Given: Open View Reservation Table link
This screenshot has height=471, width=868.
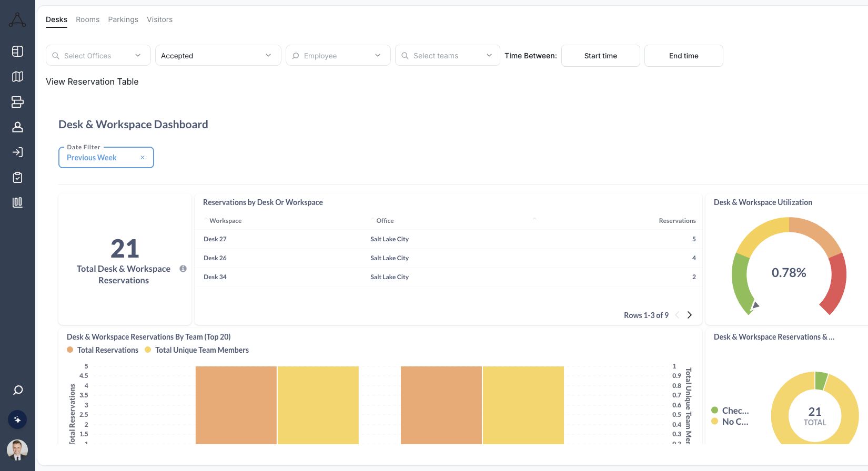Looking at the screenshot, I should (x=92, y=81).
